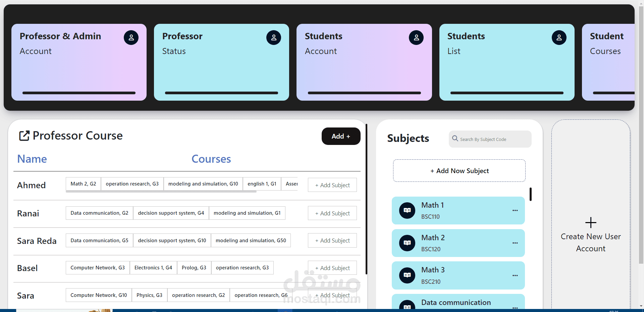Open the Math 2 three-dot options menu
Screen dimensions: 644x312
[515, 243]
